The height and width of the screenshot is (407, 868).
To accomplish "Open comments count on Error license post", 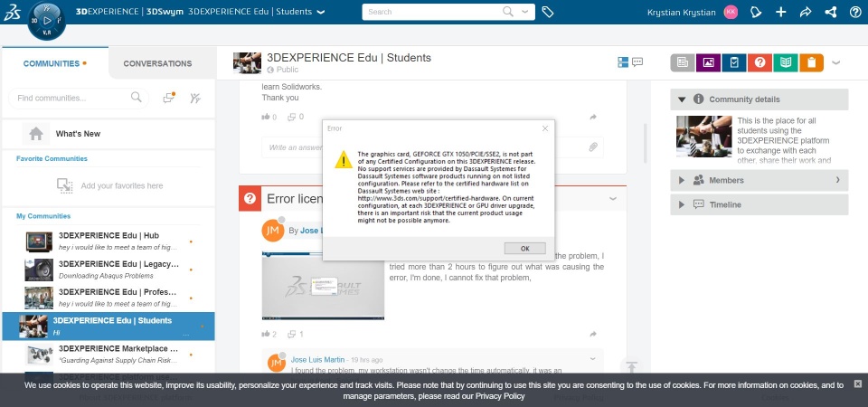I will coord(296,334).
